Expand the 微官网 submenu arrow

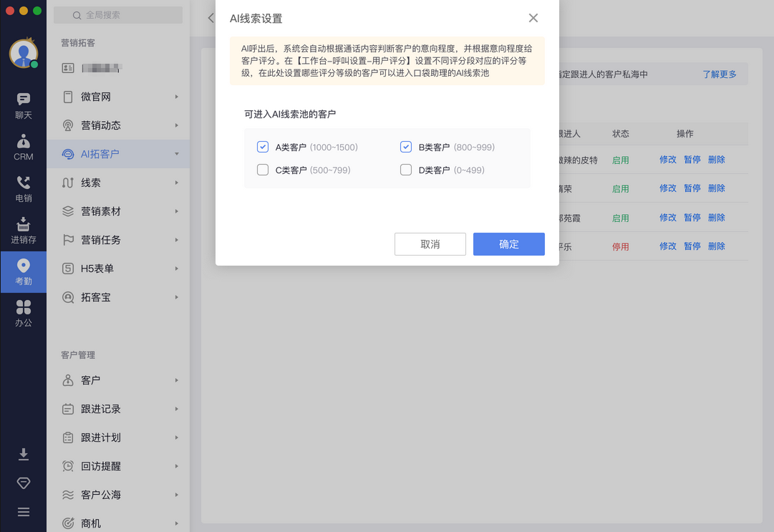click(176, 97)
